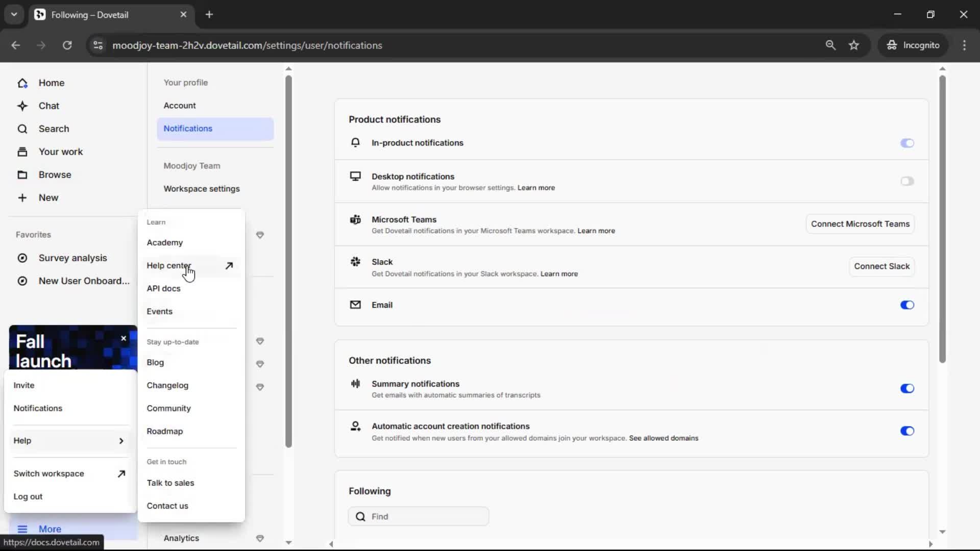Open the More hamburger menu
980x551 pixels.
(x=22, y=529)
